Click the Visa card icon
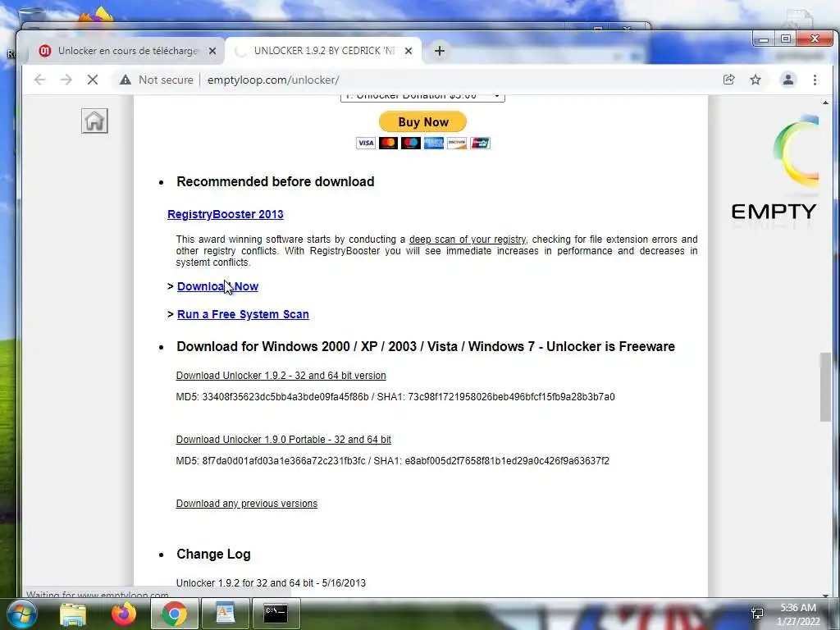The width and height of the screenshot is (840, 630). [366, 143]
